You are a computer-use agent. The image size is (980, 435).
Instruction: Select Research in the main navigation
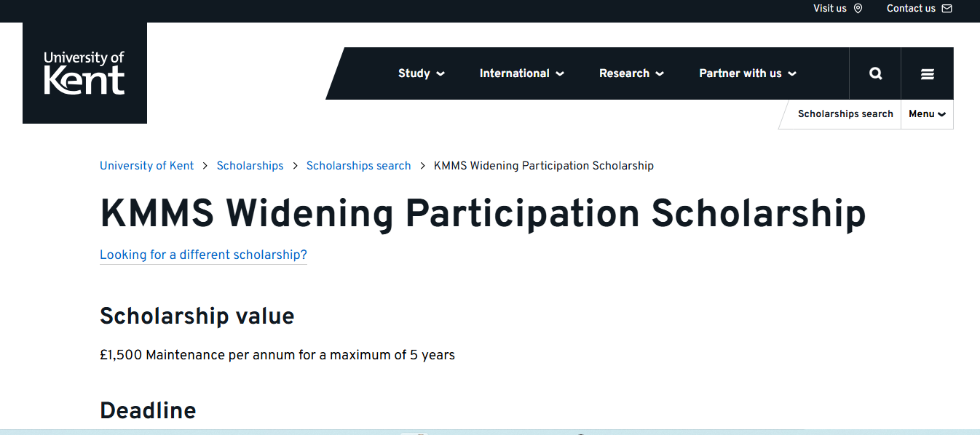pos(624,73)
